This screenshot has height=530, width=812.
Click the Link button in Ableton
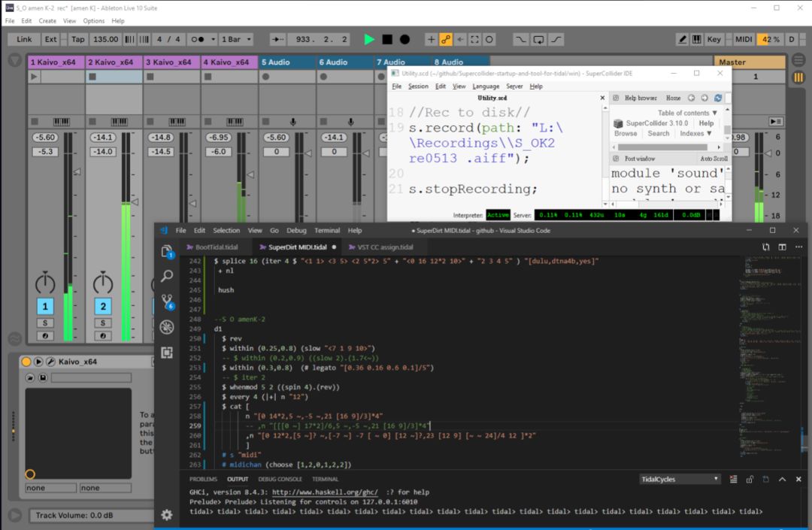point(24,39)
